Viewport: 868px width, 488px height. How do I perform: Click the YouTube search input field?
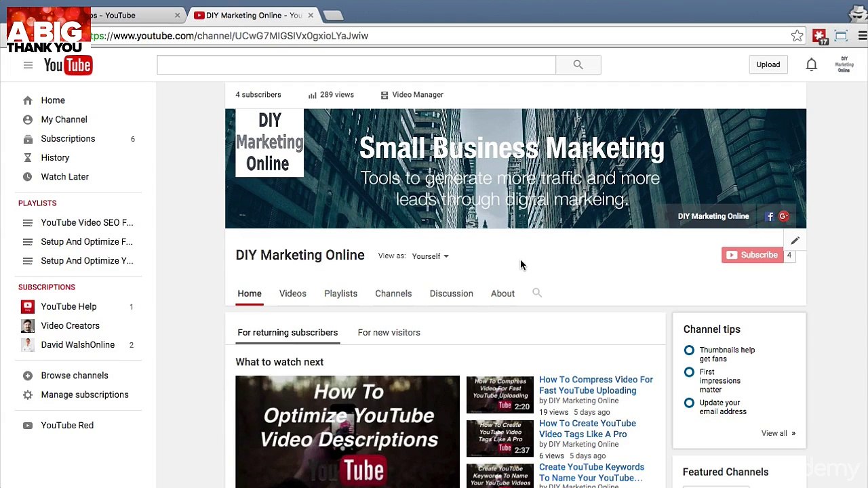coord(356,64)
